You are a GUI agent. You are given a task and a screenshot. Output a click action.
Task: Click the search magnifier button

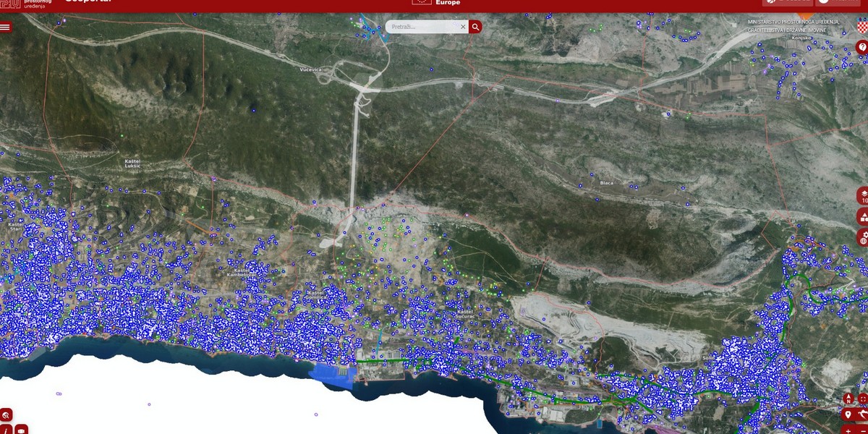coord(475,27)
